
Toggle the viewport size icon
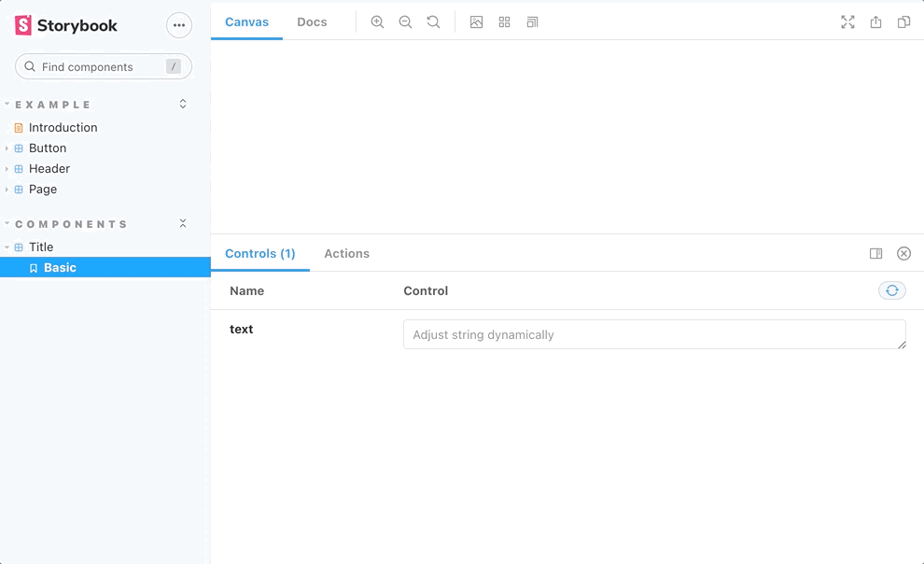[532, 21]
